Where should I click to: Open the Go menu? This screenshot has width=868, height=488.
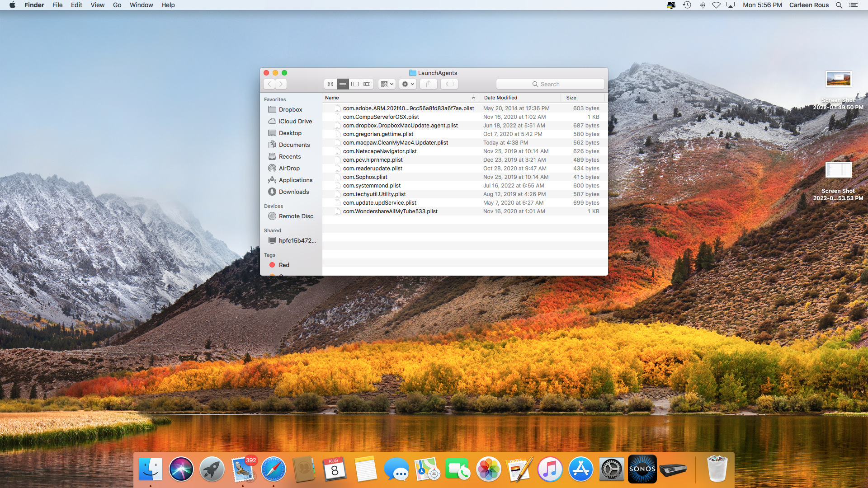pyautogui.click(x=117, y=5)
